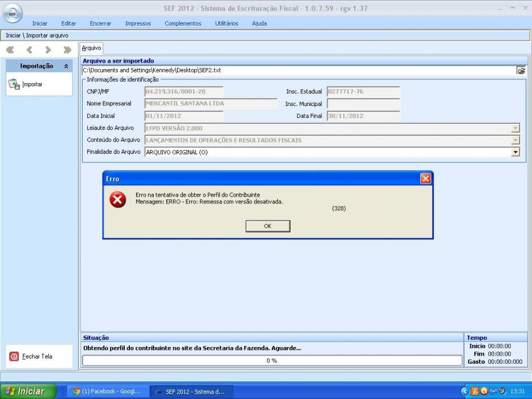Click OK in the Erro dialog
Screen dimensions: 532x399
pos(268,226)
